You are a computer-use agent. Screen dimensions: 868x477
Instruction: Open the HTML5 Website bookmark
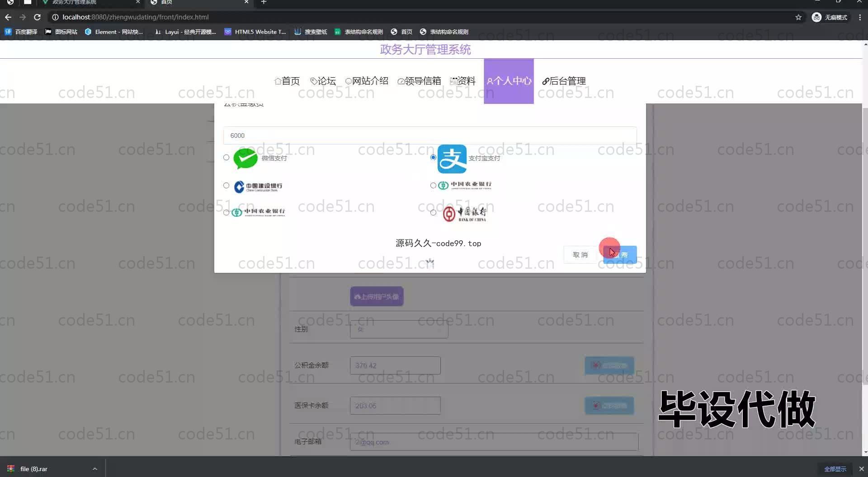(255, 32)
